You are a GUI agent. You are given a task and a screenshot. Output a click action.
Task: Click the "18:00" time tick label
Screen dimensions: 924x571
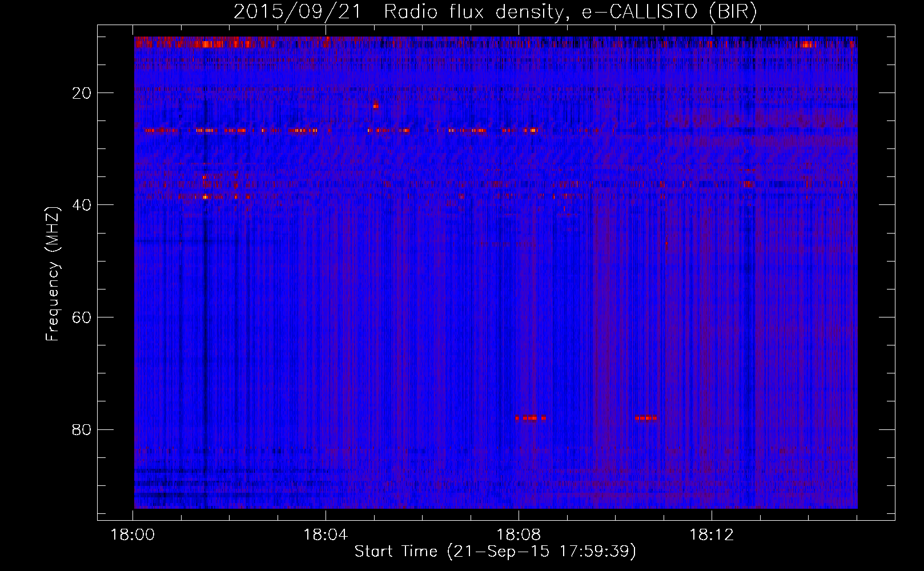(x=132, y=535)
